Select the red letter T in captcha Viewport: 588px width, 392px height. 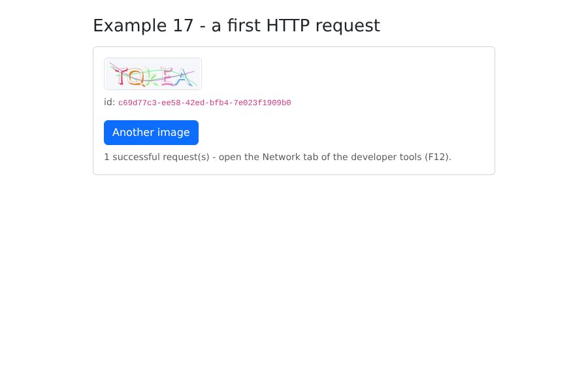point(122,76)
